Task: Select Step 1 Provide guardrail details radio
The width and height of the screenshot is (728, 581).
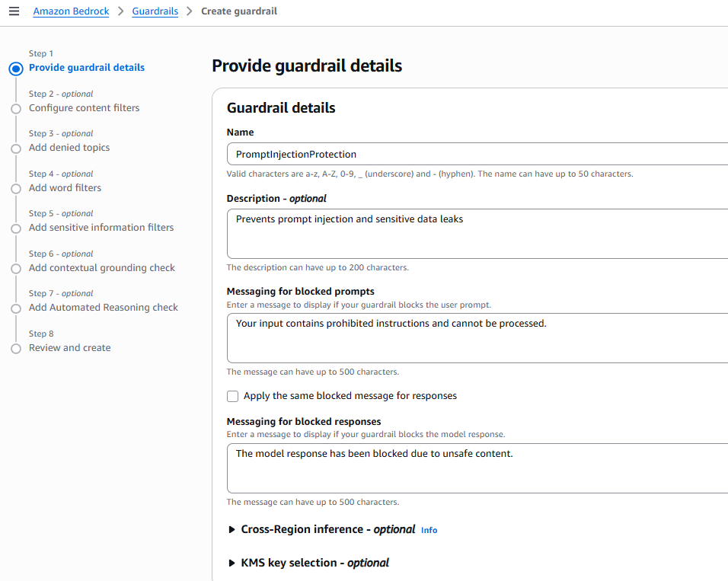Action: pos(16,69)
